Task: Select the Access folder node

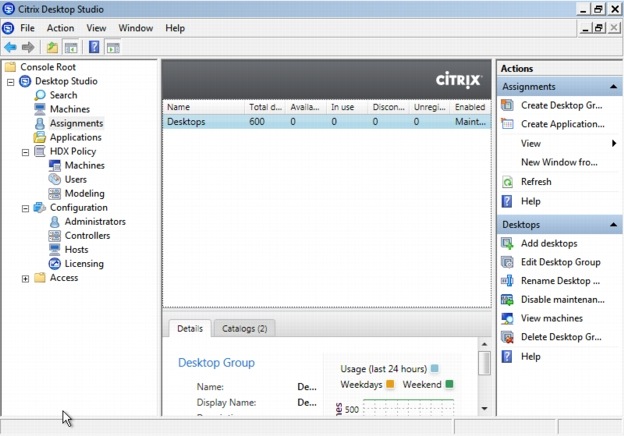Action: coord(64,278)
